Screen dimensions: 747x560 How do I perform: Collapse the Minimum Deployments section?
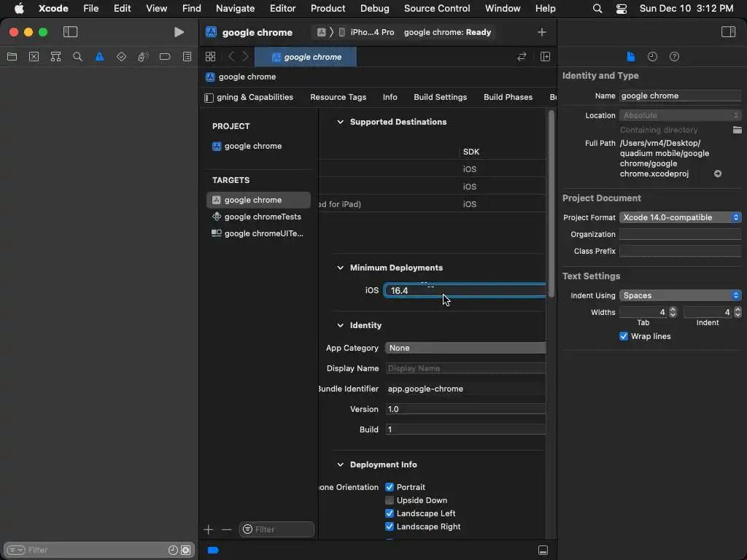click(x=340, y=268)
